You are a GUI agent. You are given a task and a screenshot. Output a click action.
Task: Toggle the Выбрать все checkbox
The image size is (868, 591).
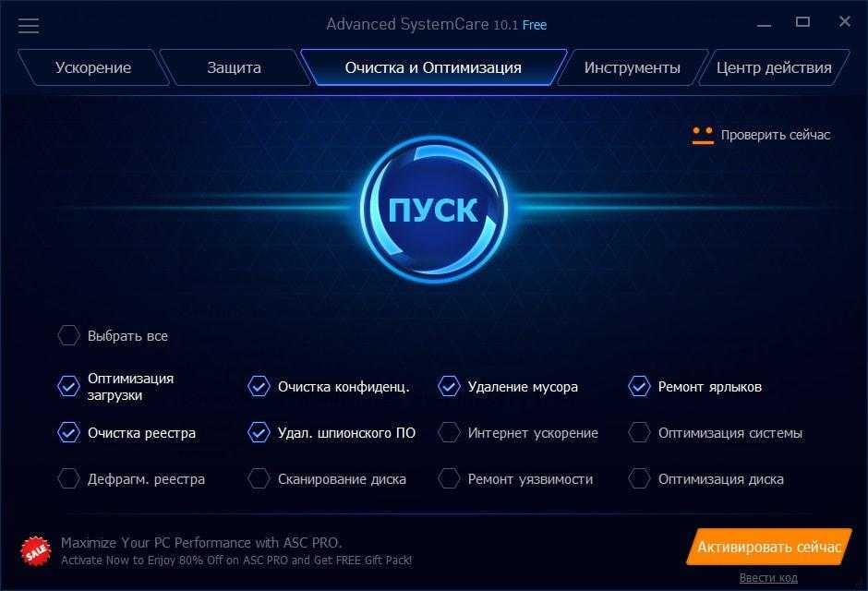(x=68, y=335)
